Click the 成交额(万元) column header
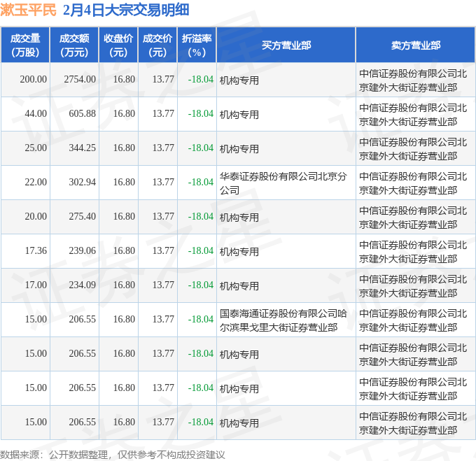476x461 pixels. pos(74,45)
